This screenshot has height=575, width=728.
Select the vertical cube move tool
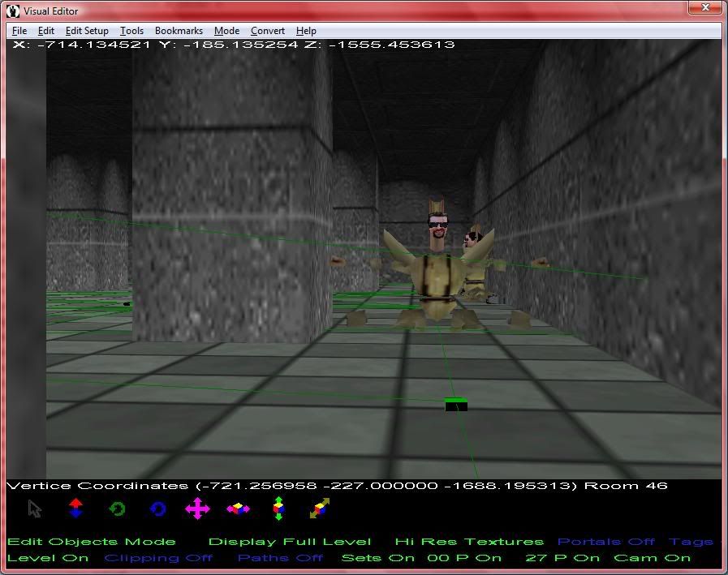point(278,508)
